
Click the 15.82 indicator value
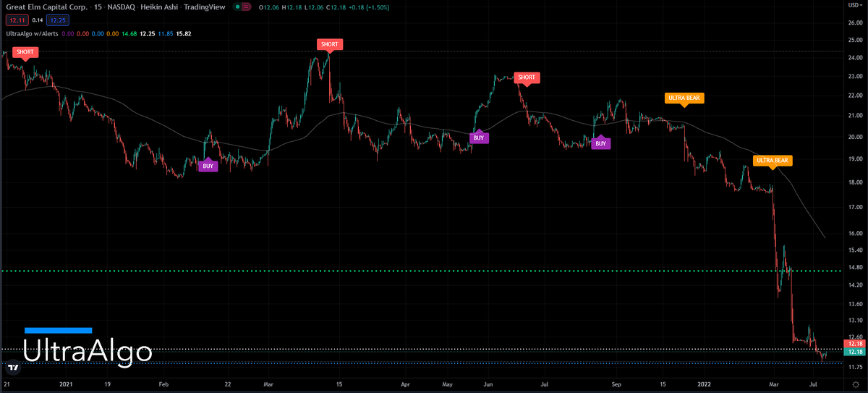(185, 33)
